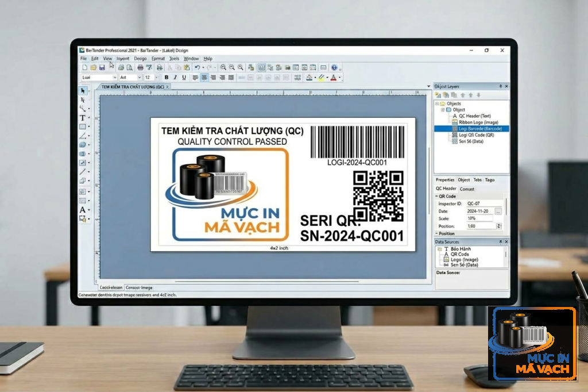The height and width of the screenshot is (392, 588).
Task: Click the Inspector ID input field
Action: [485, 203]
